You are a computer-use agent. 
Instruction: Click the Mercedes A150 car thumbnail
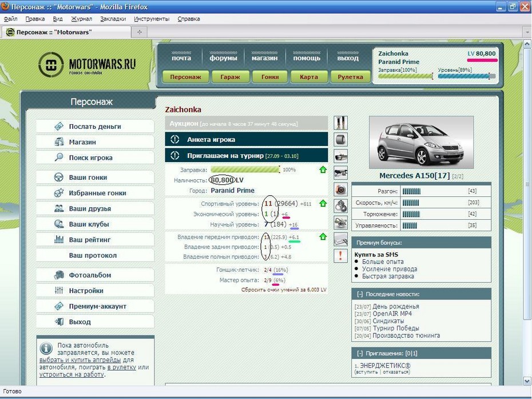coord(421,143)
